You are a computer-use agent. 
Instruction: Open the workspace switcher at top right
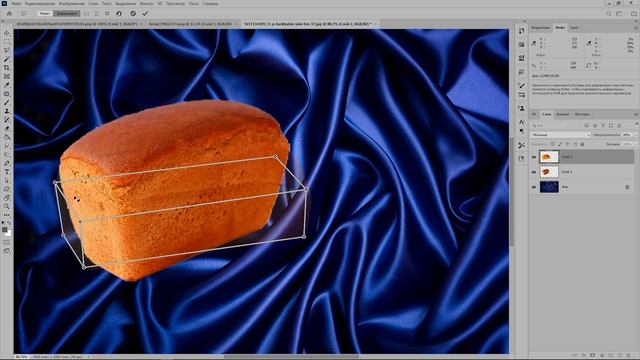[x=619, y=13]
